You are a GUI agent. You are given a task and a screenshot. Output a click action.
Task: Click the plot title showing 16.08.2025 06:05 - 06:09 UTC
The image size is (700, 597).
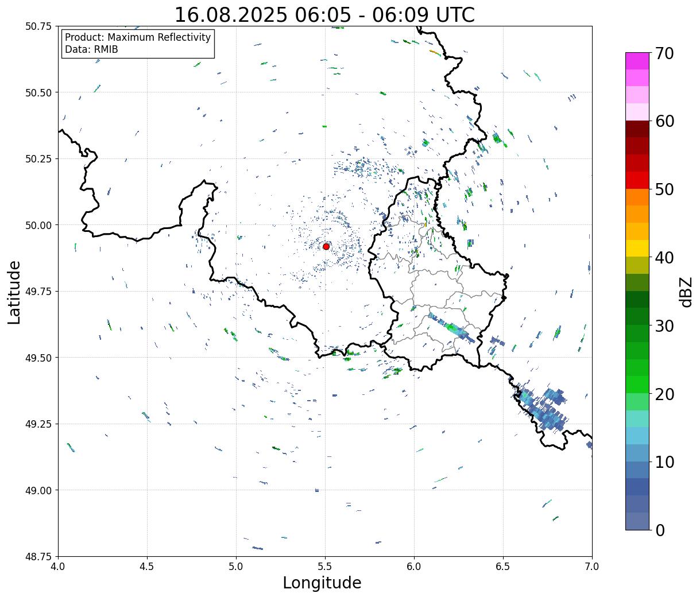coord(324,14)
